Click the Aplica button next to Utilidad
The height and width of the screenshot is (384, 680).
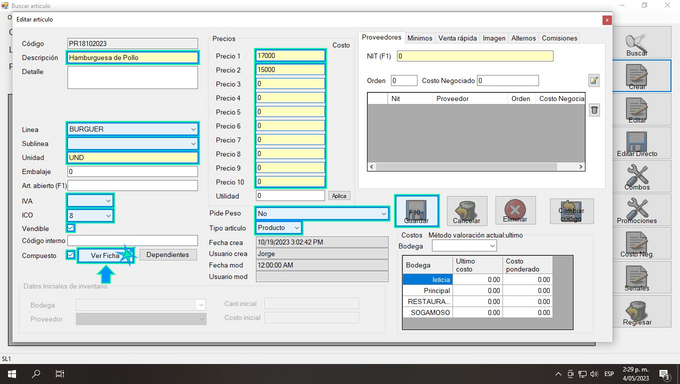(x=339, y=196)
